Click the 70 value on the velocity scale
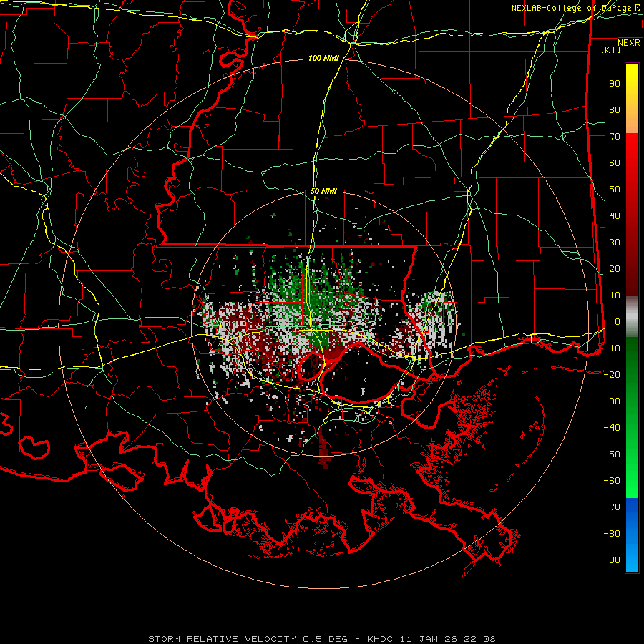644x644 pixels. point(615,137)
